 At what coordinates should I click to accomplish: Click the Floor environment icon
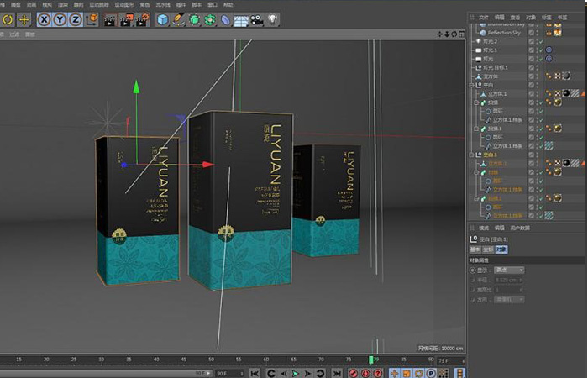pos(241,19)
